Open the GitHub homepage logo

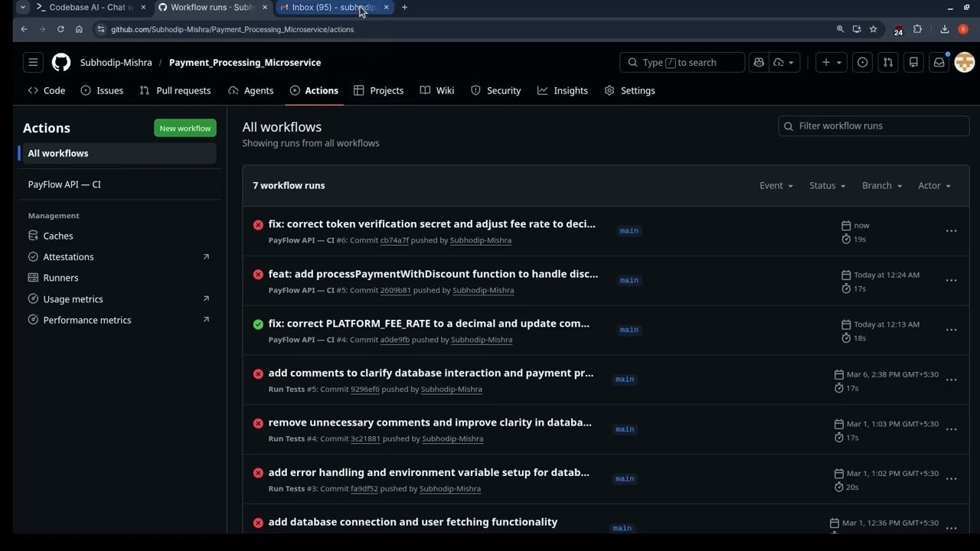(x=61, y=63)
